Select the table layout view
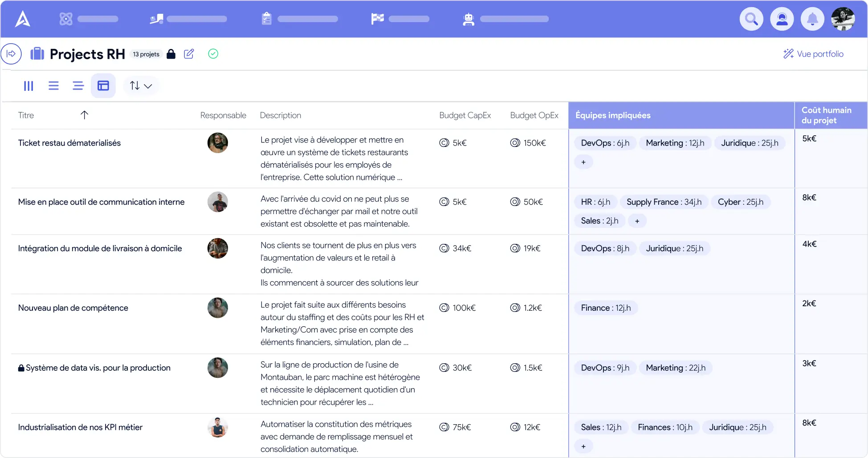Screen dimensions: 868x458 (103, 85)
